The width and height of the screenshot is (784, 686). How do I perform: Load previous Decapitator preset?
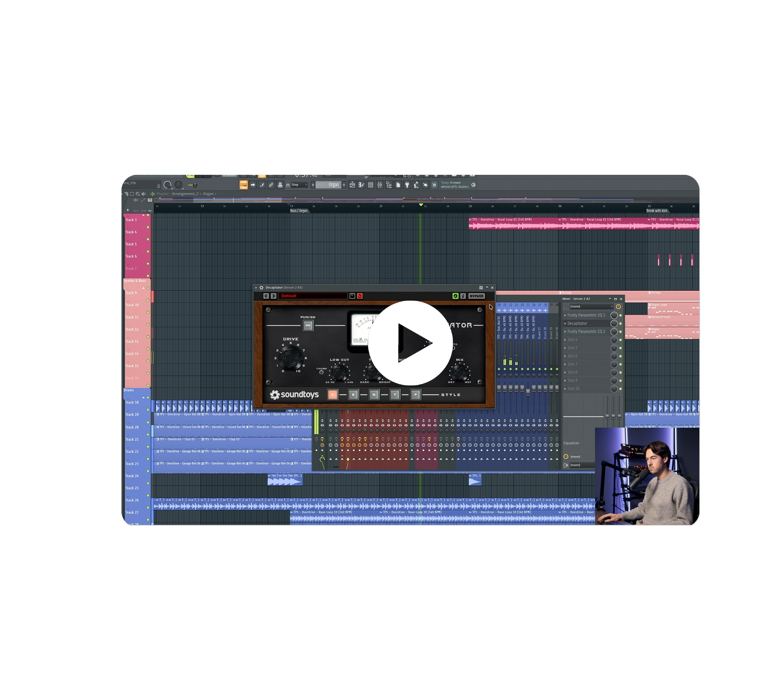266,296
